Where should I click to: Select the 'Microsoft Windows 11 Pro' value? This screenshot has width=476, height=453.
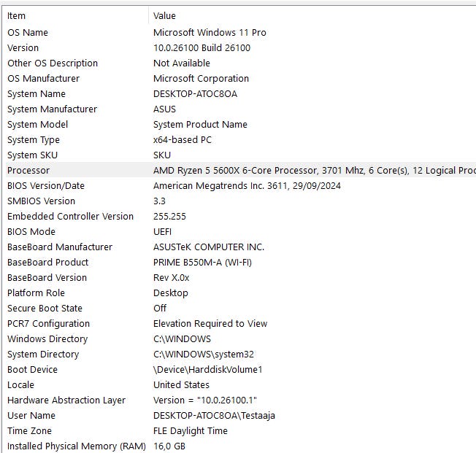click(x=210, y=33)
